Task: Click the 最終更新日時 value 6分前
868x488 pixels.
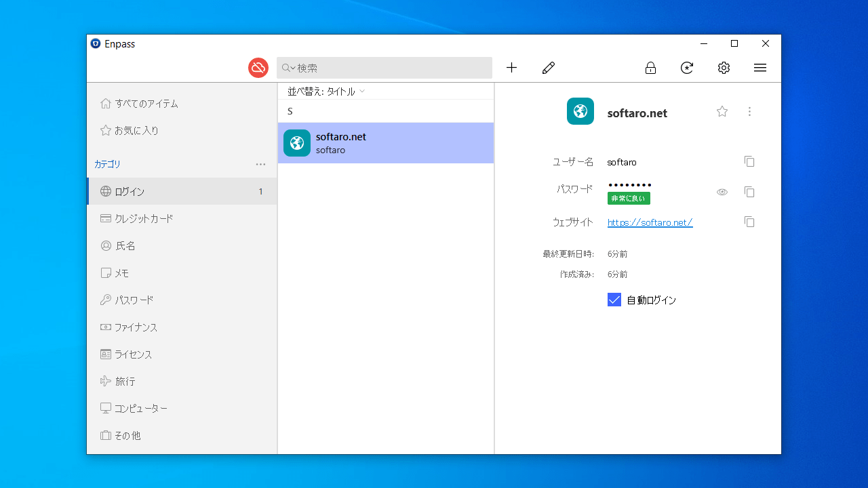Action: pyautogui.click(x=618, y=254)
